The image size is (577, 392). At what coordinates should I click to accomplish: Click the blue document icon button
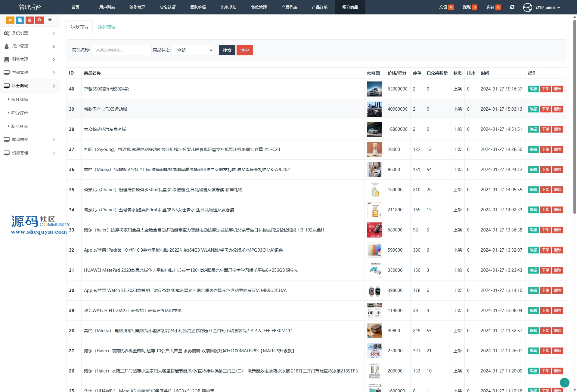(20, 20)
